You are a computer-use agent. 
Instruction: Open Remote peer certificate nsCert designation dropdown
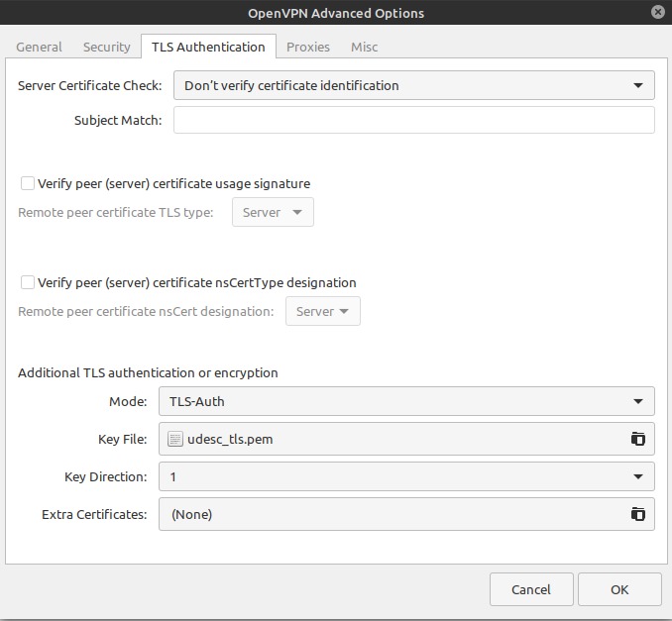(322, 311)
